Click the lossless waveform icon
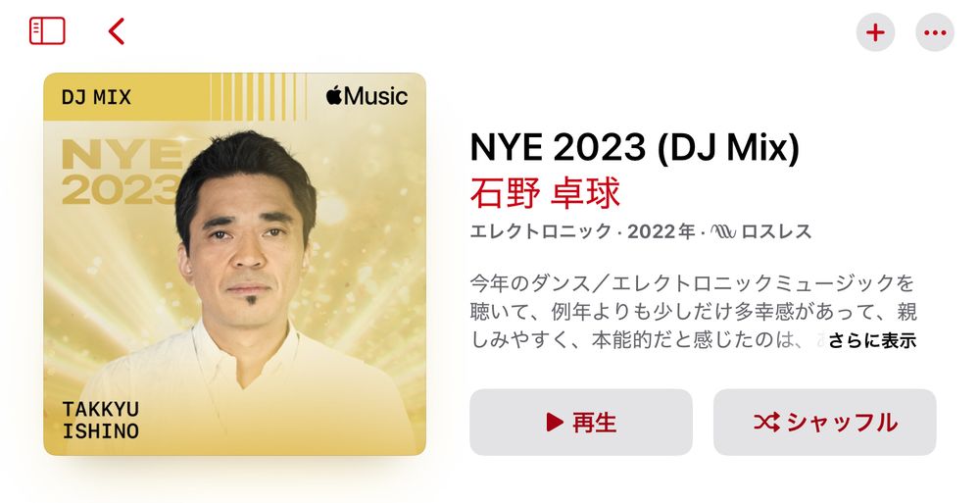 [723, 231]
